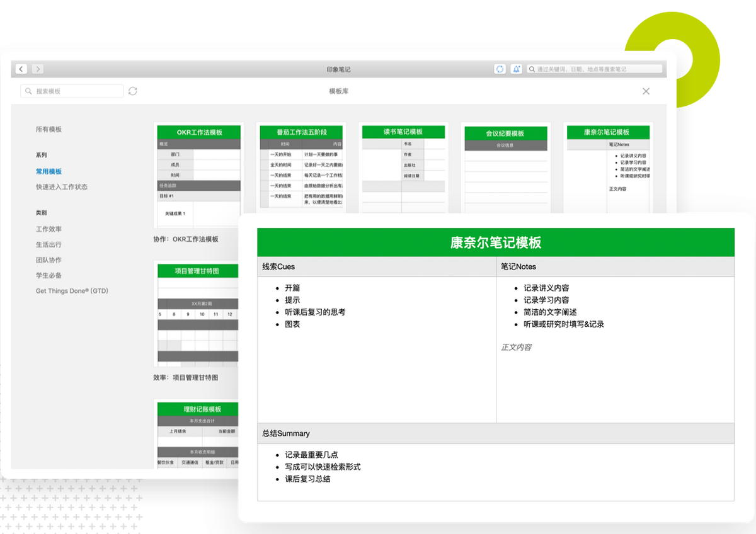Click the 搜索模板 search field
The image size is (756, 534).
pos(72,91)
